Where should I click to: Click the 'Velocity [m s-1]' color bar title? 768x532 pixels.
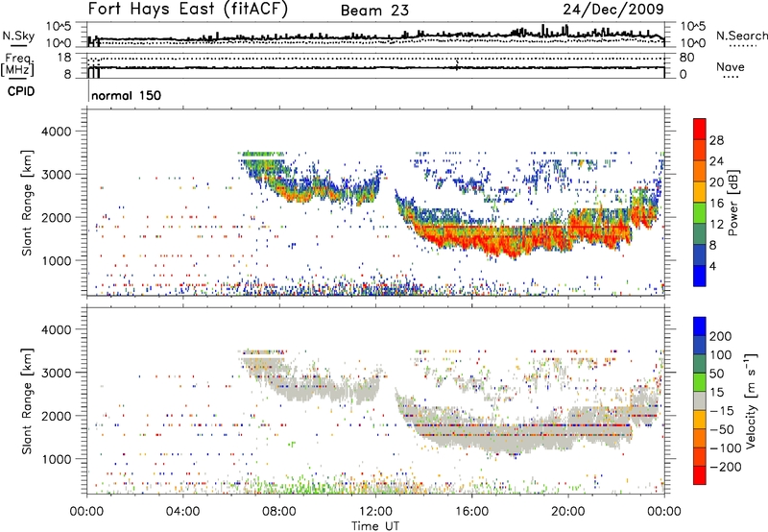[x=751, y=400]
